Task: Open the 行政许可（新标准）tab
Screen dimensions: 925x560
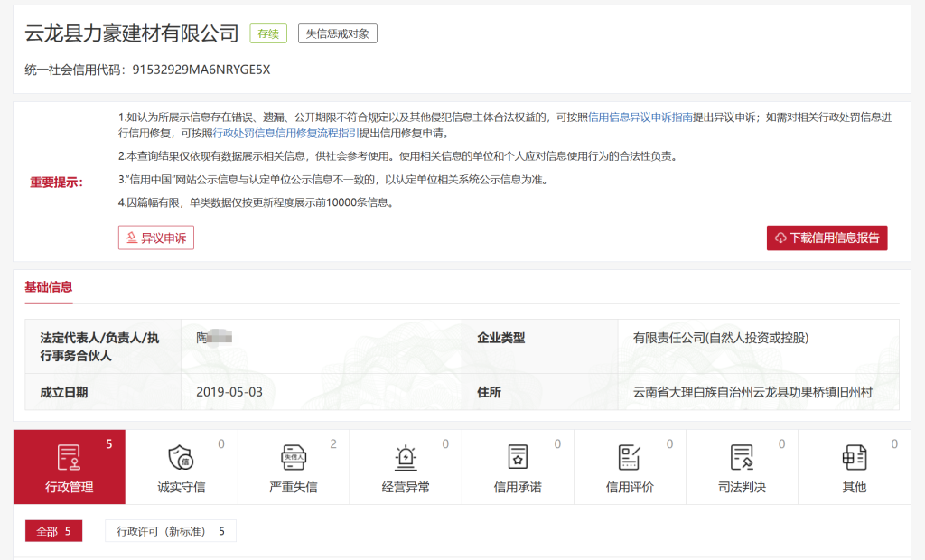Action: click(x=170, y=531)
